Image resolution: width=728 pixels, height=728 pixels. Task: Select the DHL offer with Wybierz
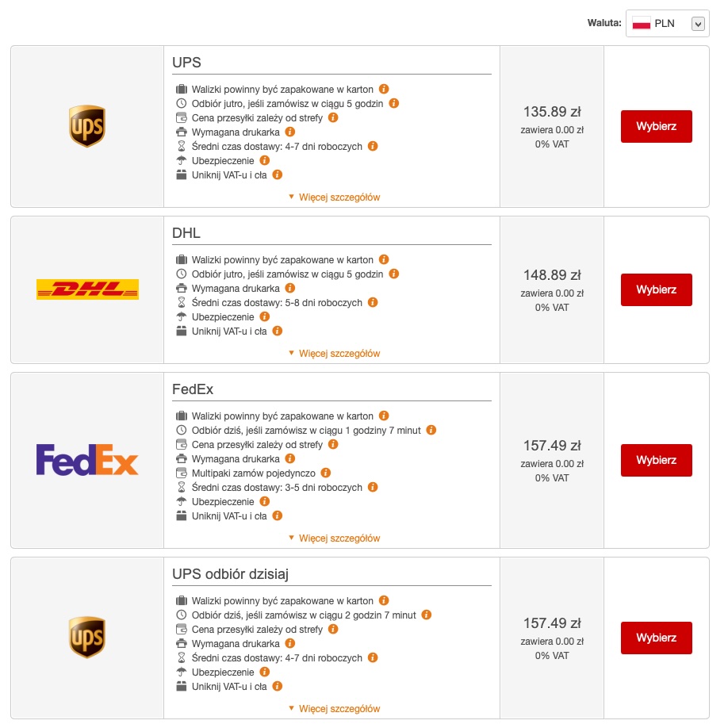[656, 290]
